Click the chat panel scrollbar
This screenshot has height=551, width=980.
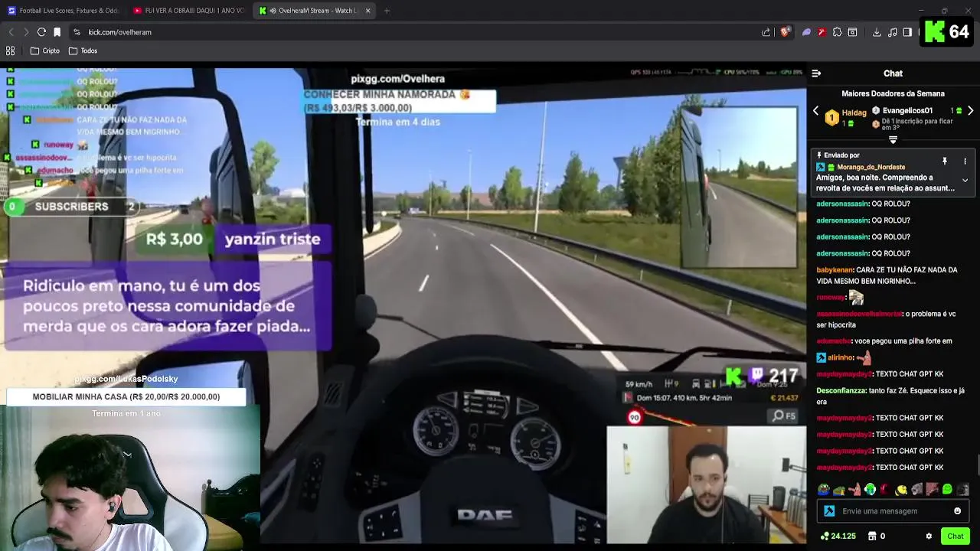tap(977, 465)
